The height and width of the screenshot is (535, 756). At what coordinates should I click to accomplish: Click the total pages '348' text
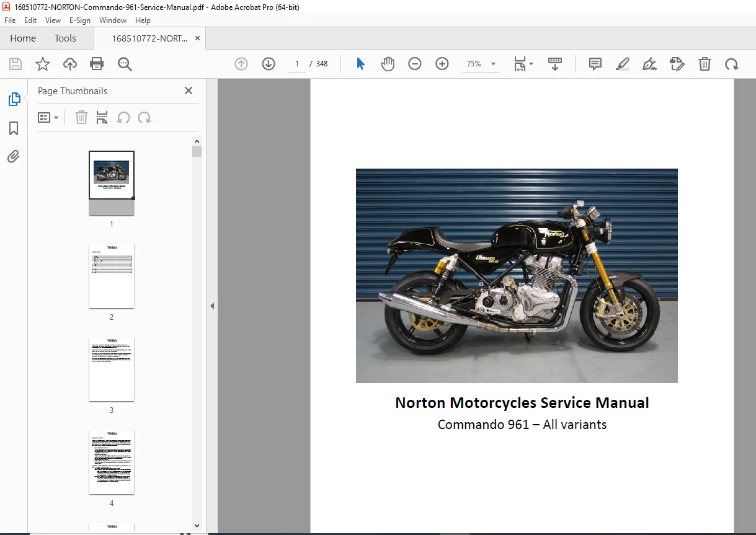coord(322,64)
